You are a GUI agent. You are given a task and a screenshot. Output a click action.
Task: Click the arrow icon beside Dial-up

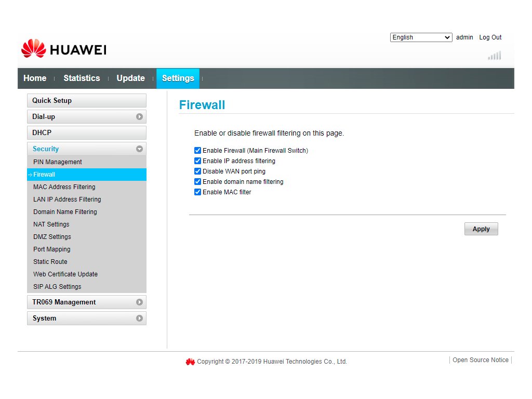click(x=139, y=117)
